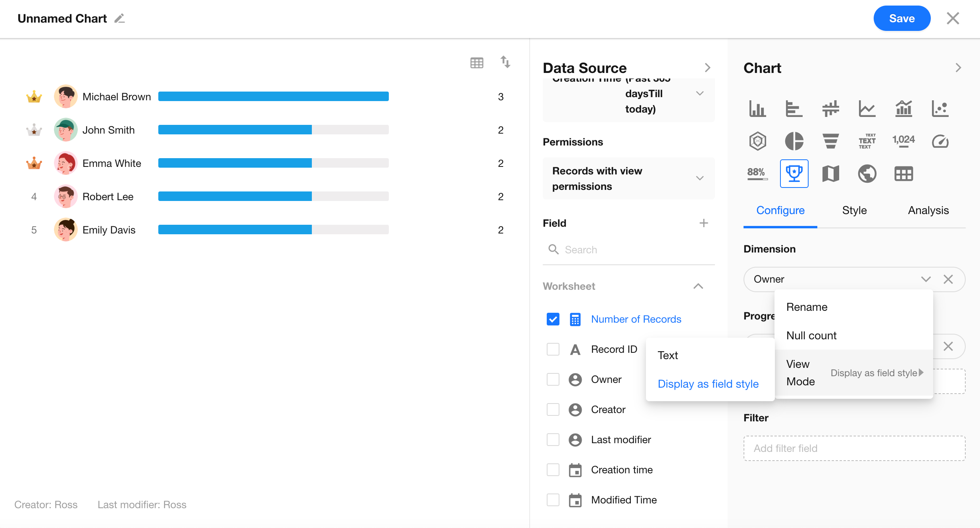Select the radar chart type icon
Viewport: 980px width, 528px height.
[757, 141]
